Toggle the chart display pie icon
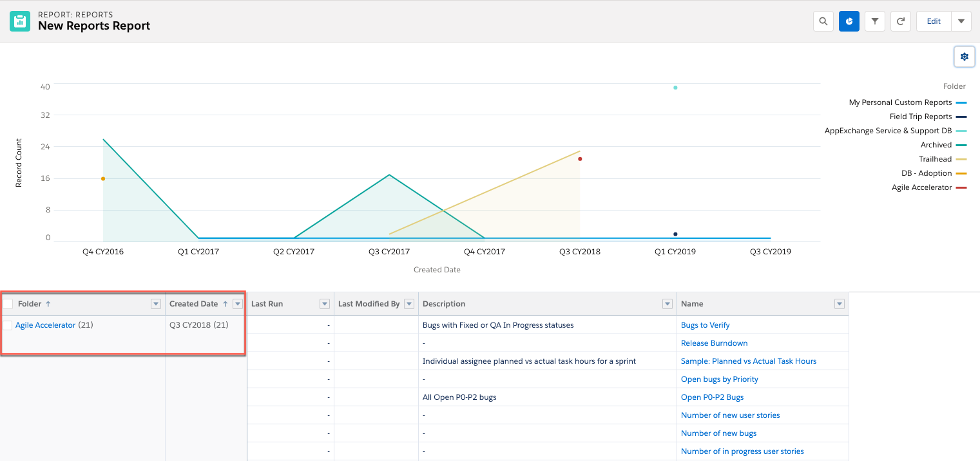Screen dimensions: 980x461 tap(849, 21)
